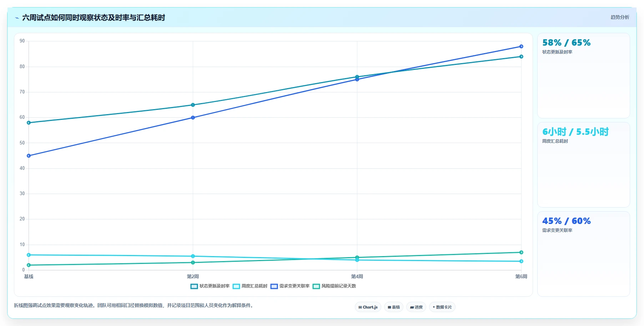Click the 58% / 65% card value
This screenshot has width=644, height=326.
tap(566, 43)
